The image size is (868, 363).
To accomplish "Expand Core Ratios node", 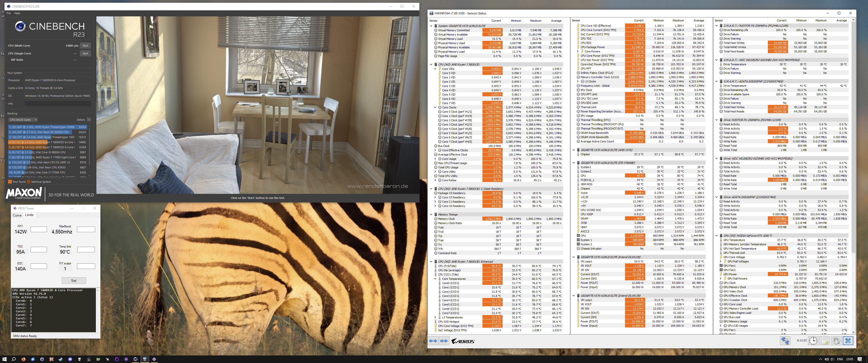I will click(x=435, y=180).
